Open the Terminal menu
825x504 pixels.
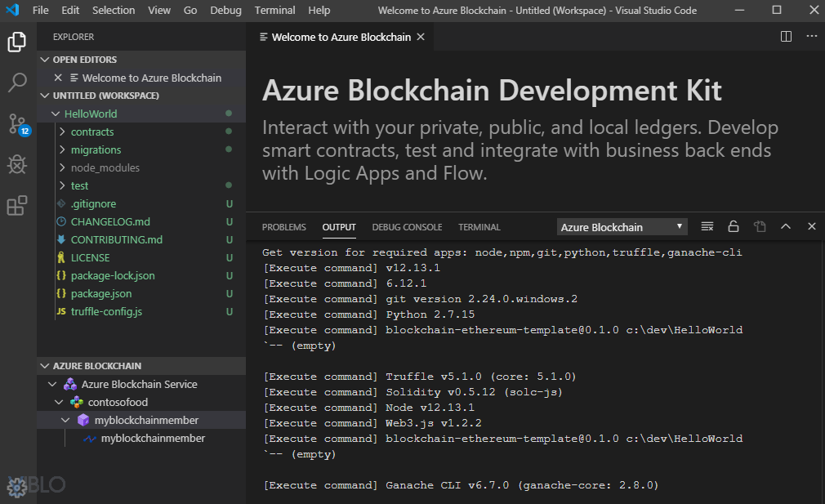click(x=274, y=10)
